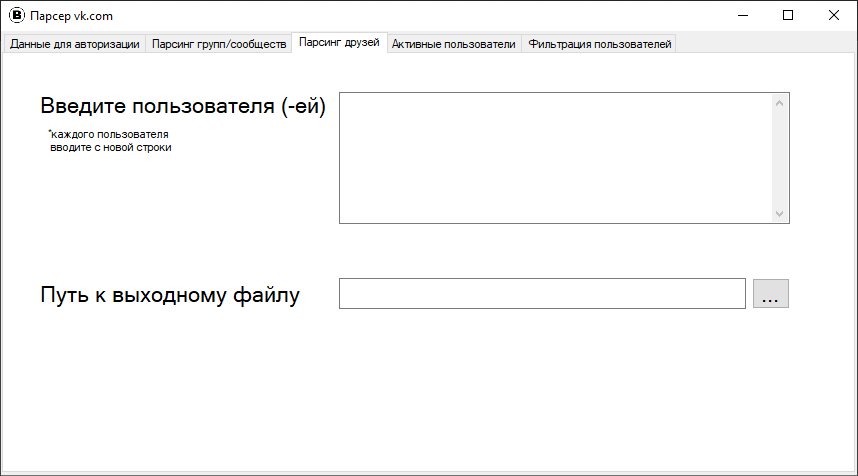
Task: Click the Введите пользователя (-ей) label
Action: coord(183,108)
